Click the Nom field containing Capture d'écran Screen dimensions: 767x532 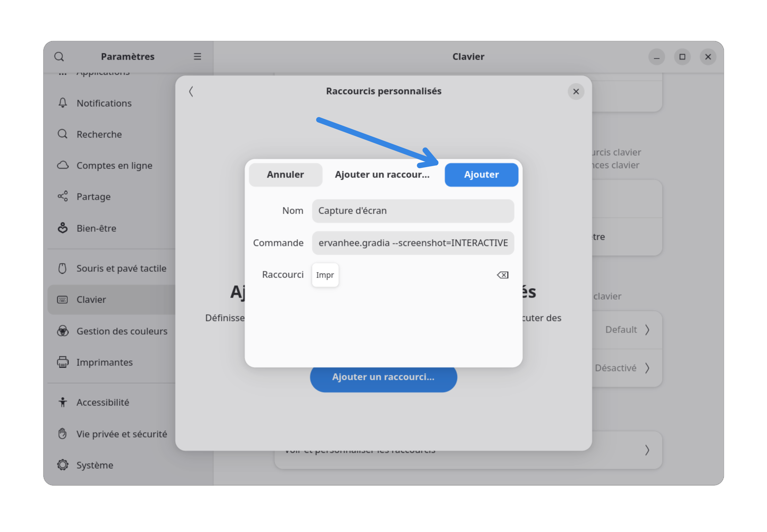point(413,211)
